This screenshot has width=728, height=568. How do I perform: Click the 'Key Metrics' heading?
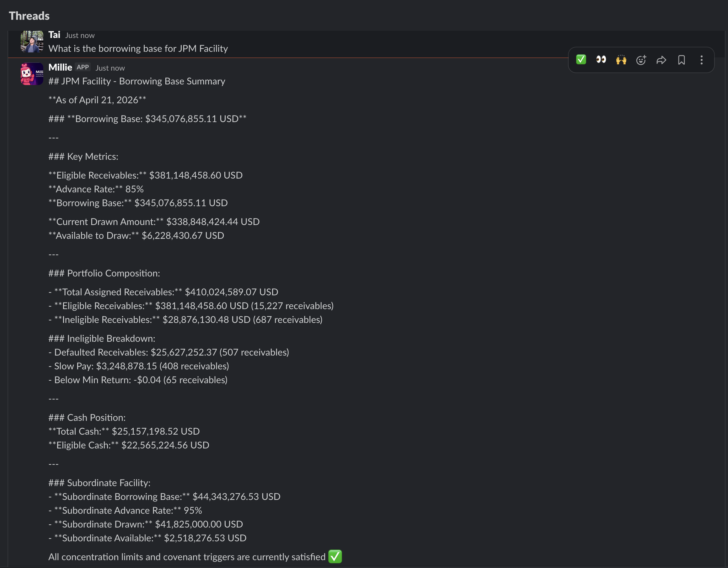coord(83,157)
